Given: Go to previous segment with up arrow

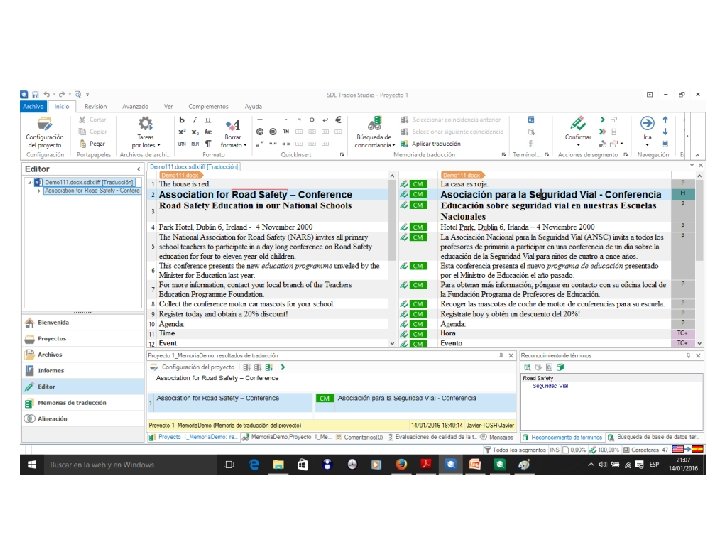Looking at the screenshot, I should click(x=665, y=120).
